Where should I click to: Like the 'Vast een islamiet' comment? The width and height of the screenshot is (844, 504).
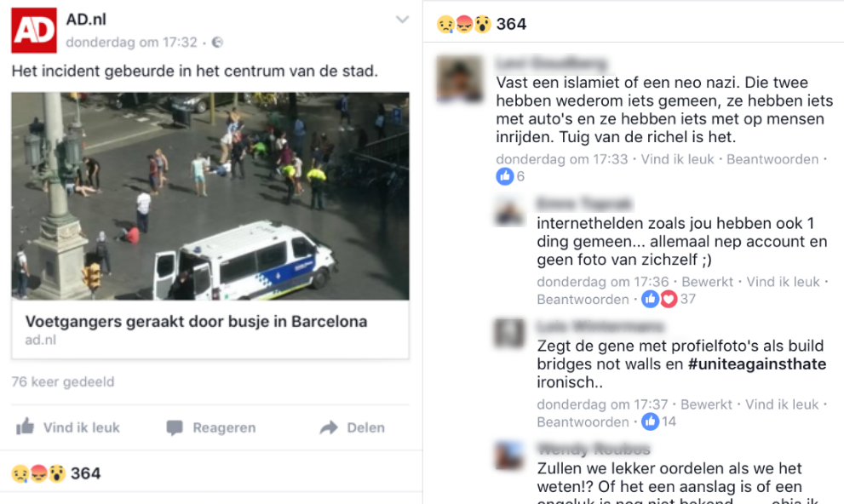[677, 159]
